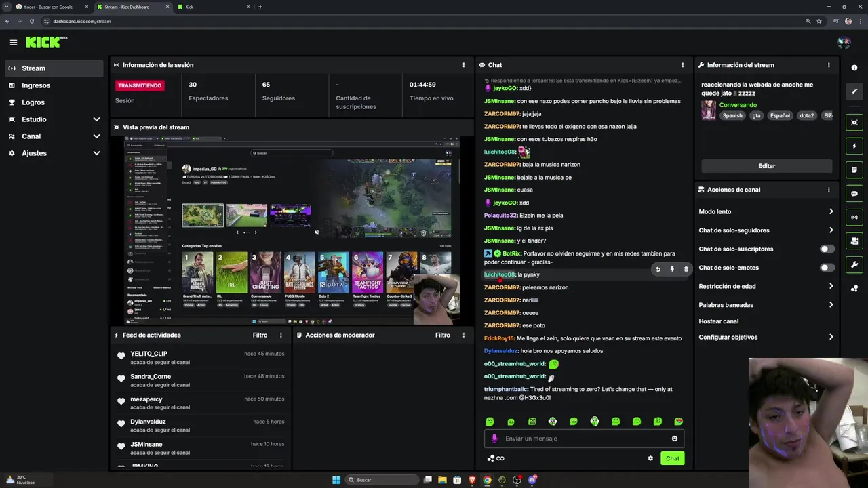Click the Kick logo
The image size is (868, 488).
[46, 42]
